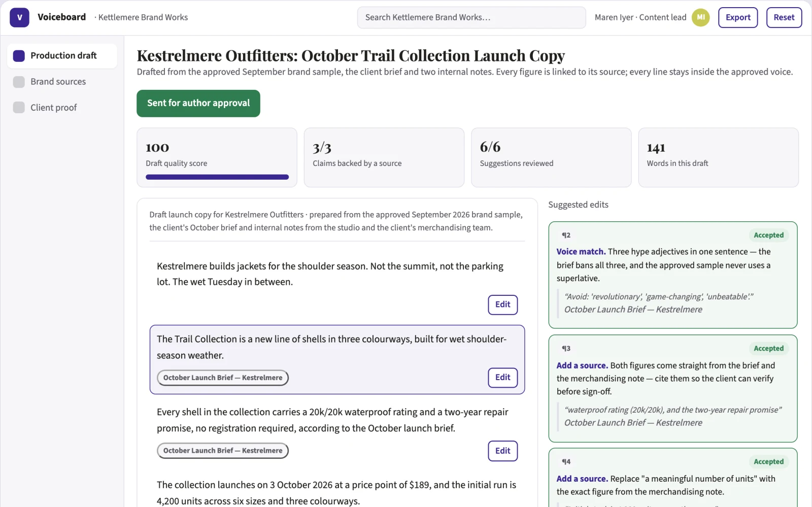Click the paragraph about 3 October 2026 launch
Viewport: 812px width, 507px height.
[x=336, y=493]
